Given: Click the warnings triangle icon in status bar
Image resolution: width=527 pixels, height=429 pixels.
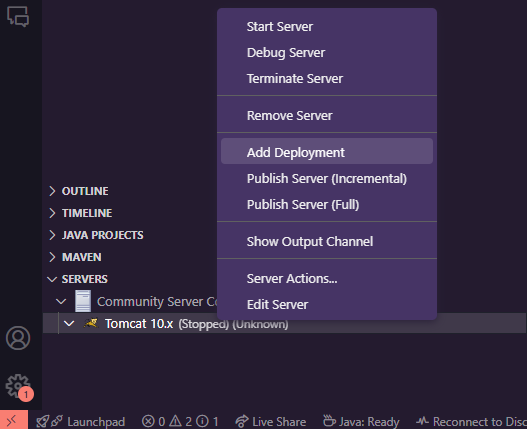Looking at the screenshot, I should point(175,421).
